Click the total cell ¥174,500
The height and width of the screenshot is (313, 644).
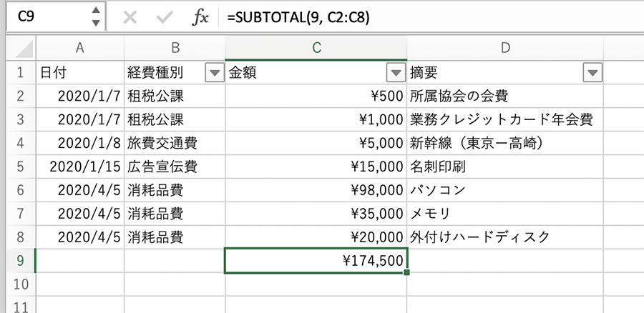(316, 261)
